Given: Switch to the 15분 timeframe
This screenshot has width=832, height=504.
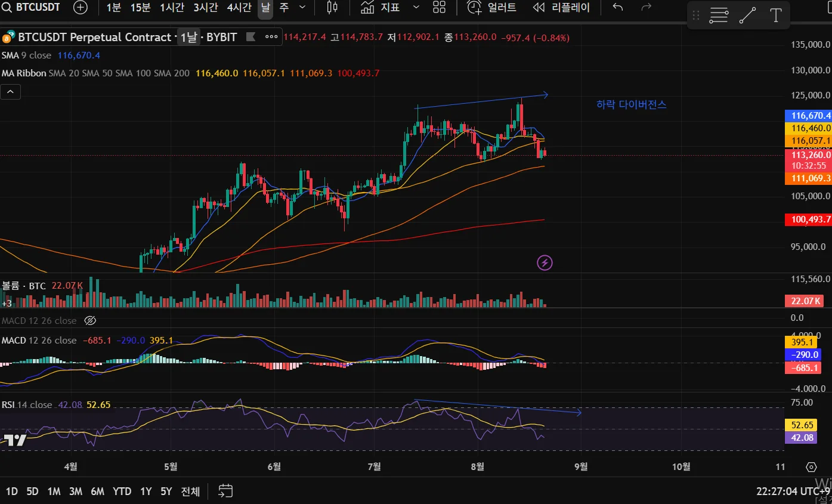Looking at the screenshot, I should tap(141, 8).
